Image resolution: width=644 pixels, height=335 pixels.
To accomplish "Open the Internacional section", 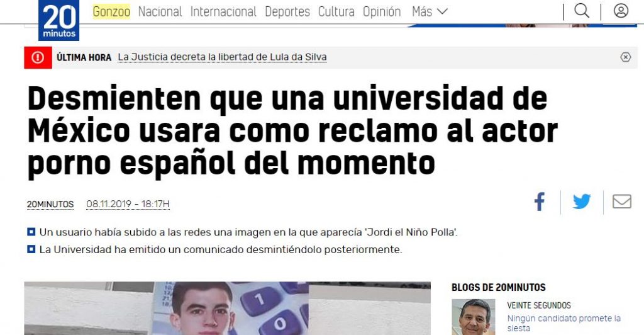I will (x=223, y=11).
